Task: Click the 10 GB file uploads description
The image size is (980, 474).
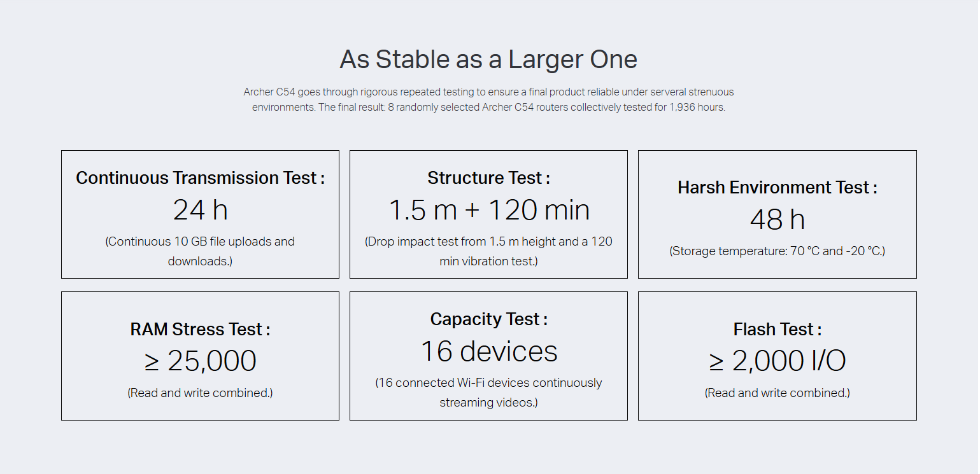Action: [x=200, y=251]
